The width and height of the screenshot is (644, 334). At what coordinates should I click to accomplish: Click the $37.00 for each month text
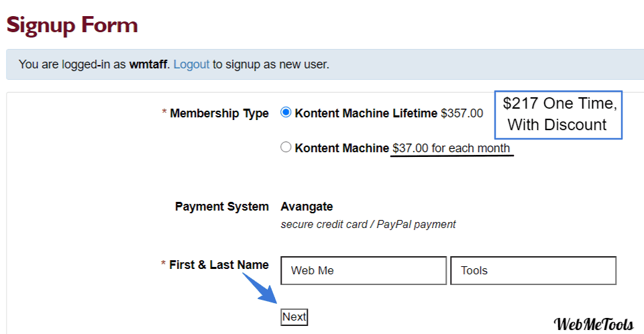point(451,148)
